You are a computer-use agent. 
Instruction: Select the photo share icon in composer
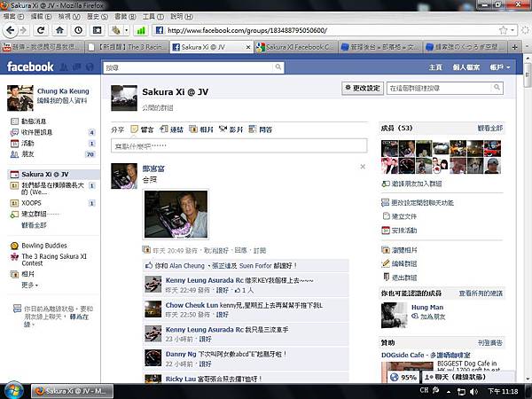click(x=193, y=129)
